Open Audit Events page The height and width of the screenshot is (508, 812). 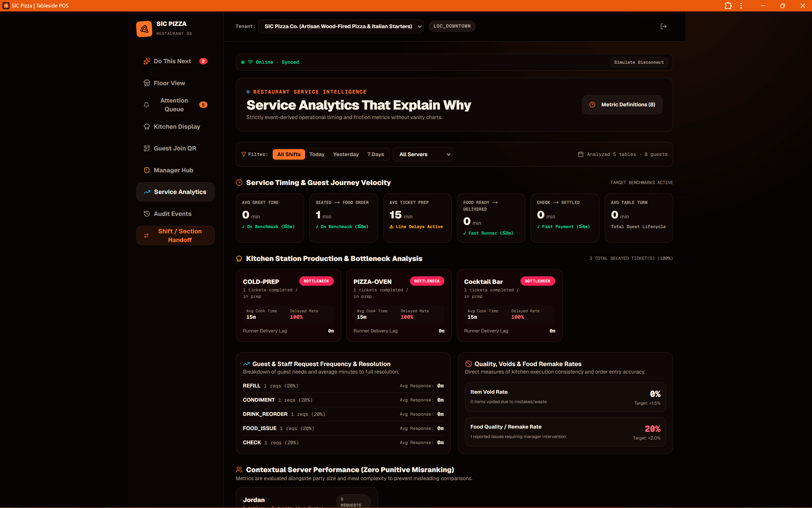click(x=175, y=214)
